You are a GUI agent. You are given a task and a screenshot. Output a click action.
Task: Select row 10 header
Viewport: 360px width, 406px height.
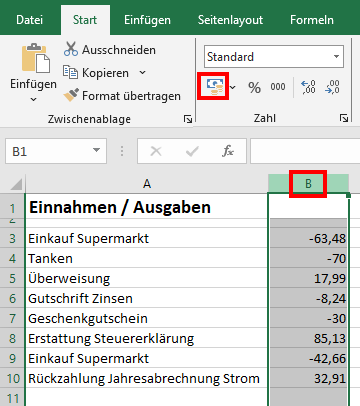pyautogui.click(x=12, y=378)
